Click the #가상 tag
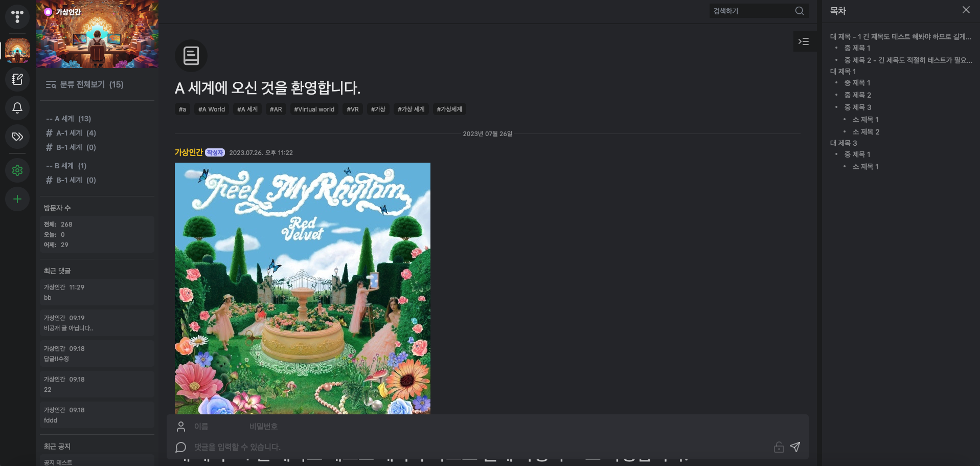Image resolution: width=980 pixels, height=466 pixels. (x=378, y=109)
